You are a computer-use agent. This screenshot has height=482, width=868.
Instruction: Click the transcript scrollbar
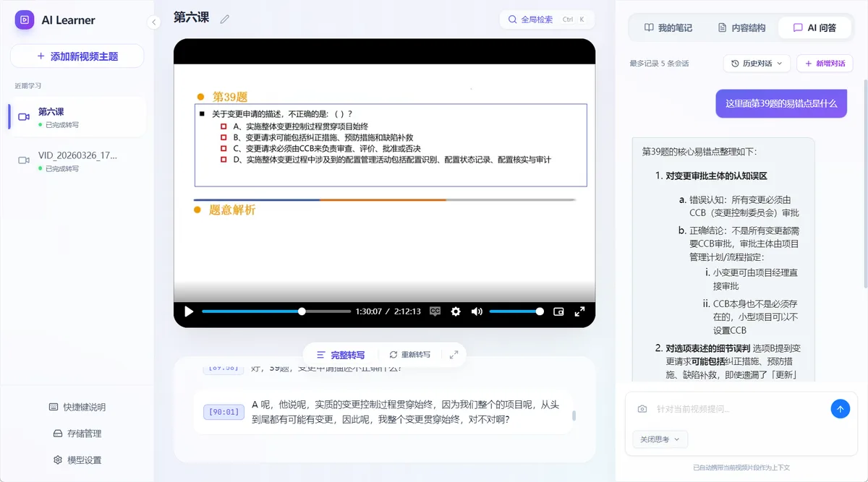pos(574,416)
